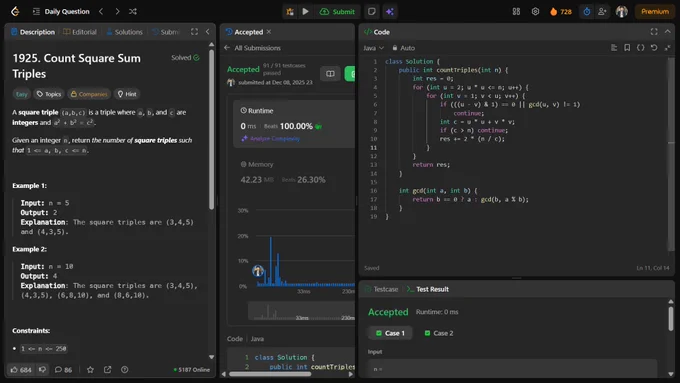Reset code with the undo arrow icon

click(x=654, y=48)
